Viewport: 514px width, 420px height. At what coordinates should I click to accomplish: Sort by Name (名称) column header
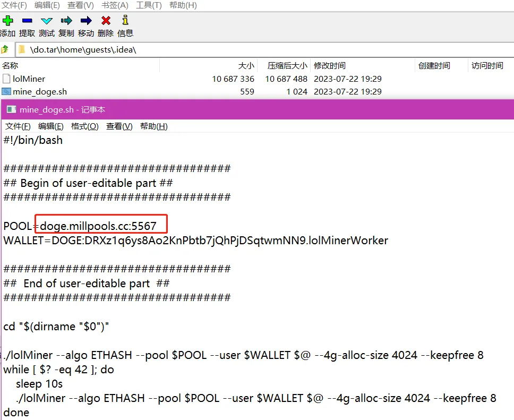(x=11, y=66)
